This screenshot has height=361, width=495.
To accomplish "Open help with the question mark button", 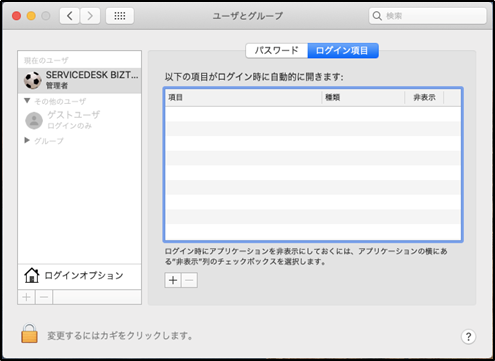I will [x=468, y=337].
